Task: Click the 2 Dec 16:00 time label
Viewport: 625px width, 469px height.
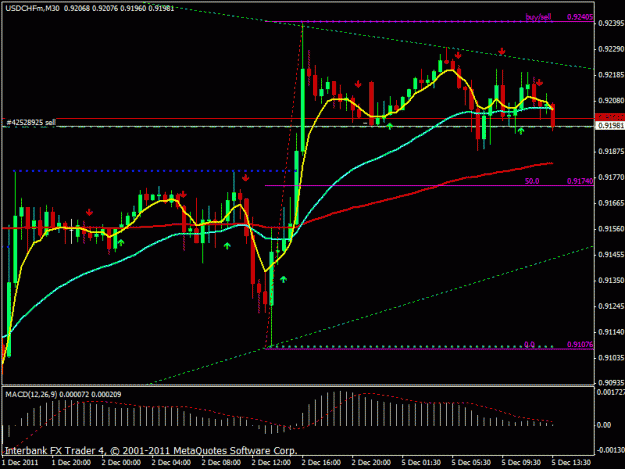Action: [x=321, y=463]
